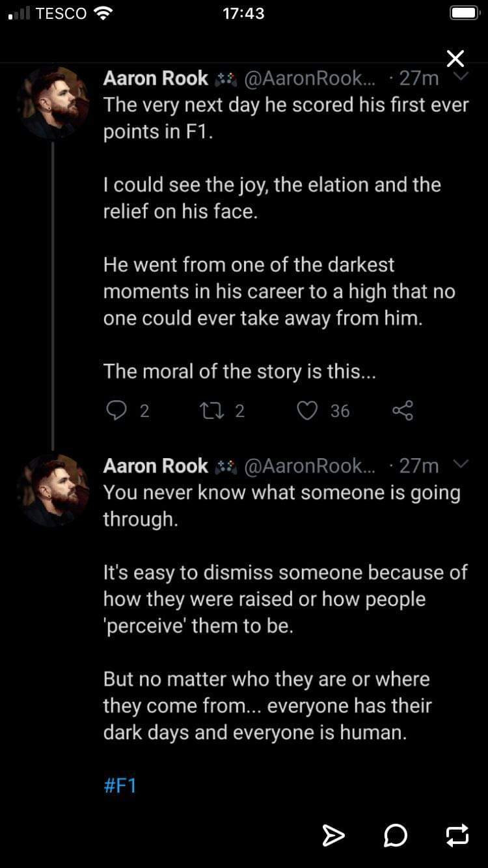Open @AaronRook handle on second tweet
The width and height of the screenshot is (488, 868).
coord(309,467)
